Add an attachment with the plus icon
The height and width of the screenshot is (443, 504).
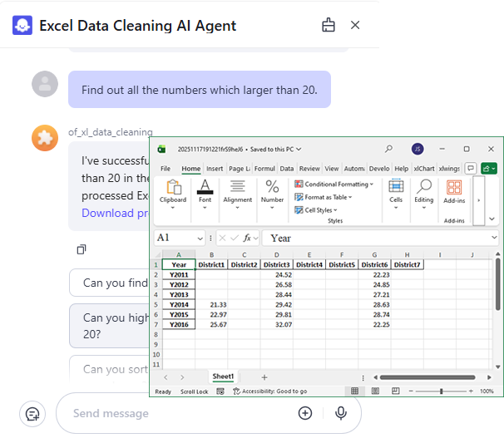point(304,413)
